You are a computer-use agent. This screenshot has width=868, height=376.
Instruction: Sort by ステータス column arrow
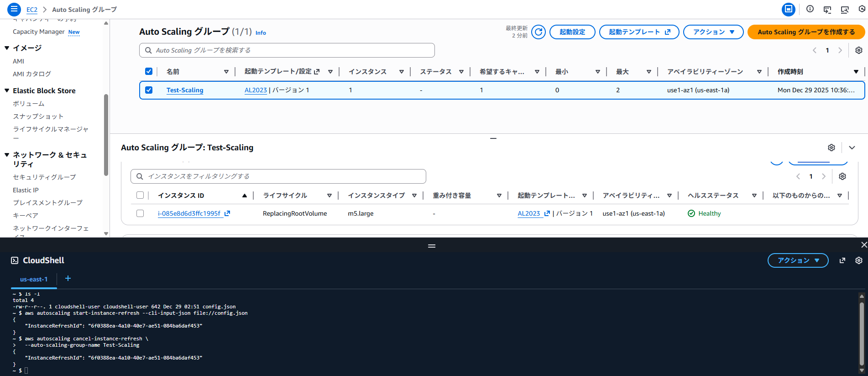[x=461, y=72]
